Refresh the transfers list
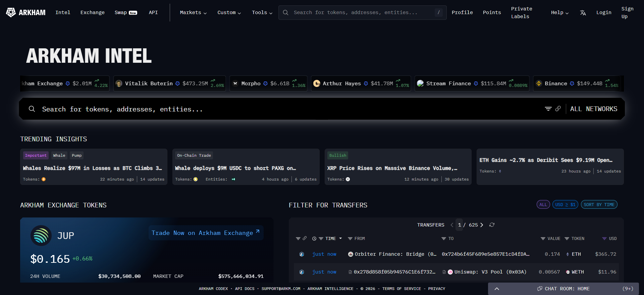This screenshot has width=644, height=295. (492, 225)
